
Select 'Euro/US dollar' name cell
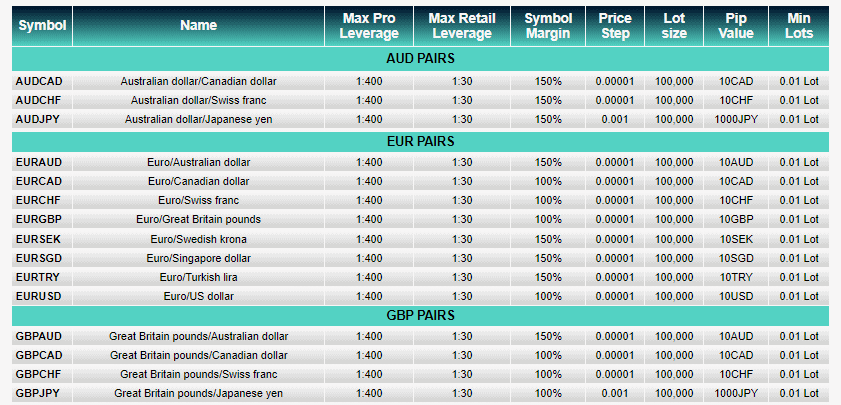click(x=198, y=296)
